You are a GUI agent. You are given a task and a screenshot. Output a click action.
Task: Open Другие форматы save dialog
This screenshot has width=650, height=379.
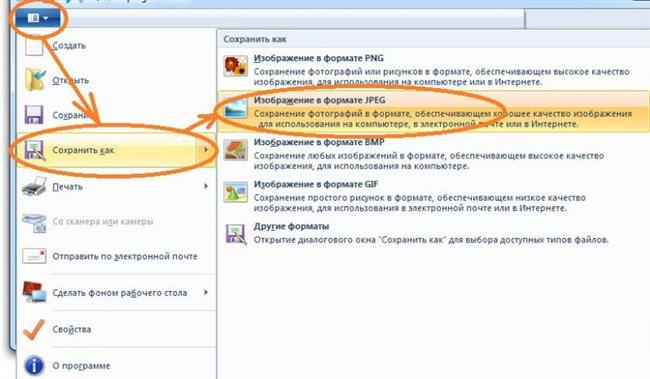[x=433, y=233]
